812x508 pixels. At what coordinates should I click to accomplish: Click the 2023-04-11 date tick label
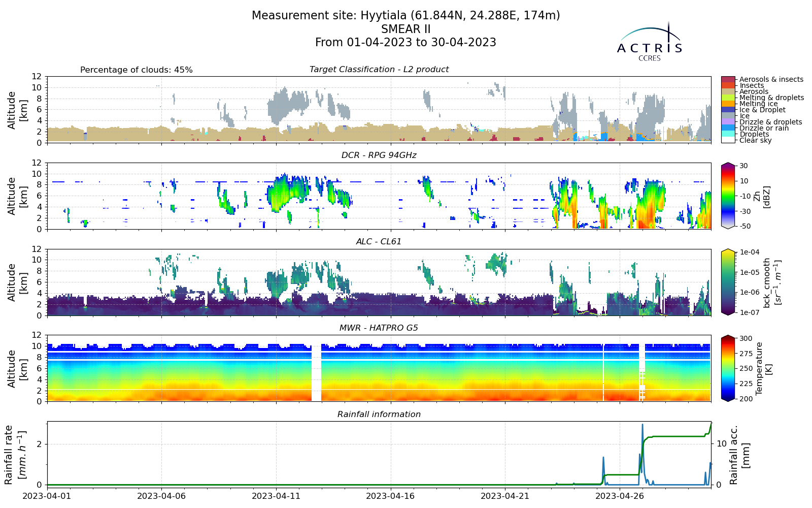coord(276,495)
